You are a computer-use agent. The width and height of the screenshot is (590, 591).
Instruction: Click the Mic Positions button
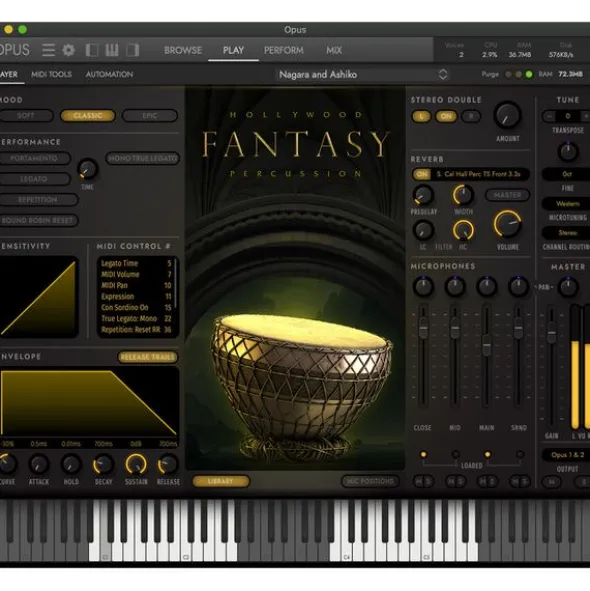click(x=370, y=481)
